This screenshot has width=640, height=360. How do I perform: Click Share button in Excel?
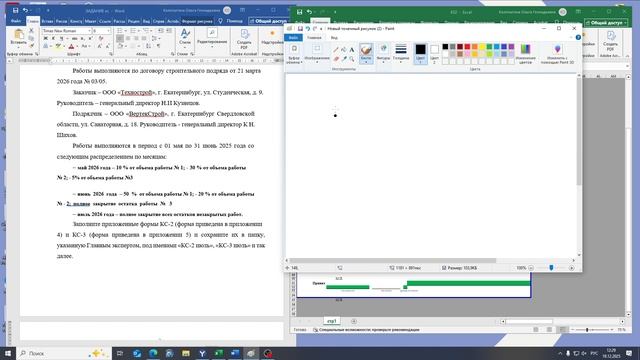point(606,23)
